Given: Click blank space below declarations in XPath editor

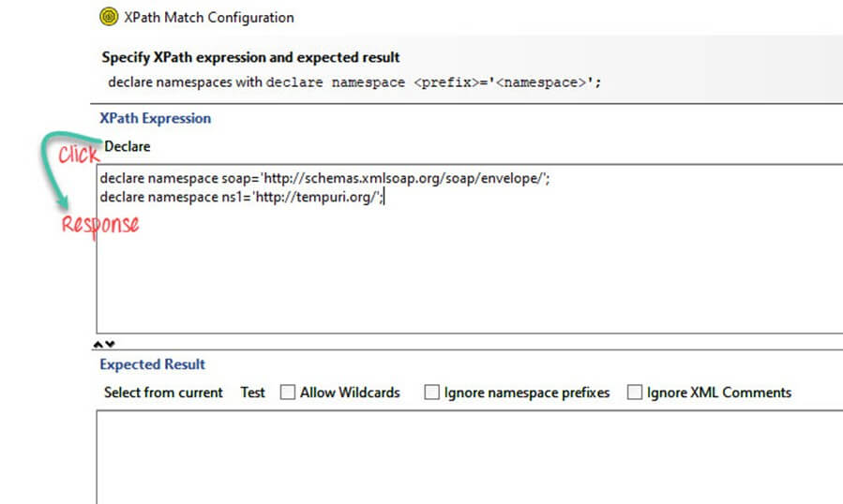Looking at the screenshot, I should (x=469, y=272).
